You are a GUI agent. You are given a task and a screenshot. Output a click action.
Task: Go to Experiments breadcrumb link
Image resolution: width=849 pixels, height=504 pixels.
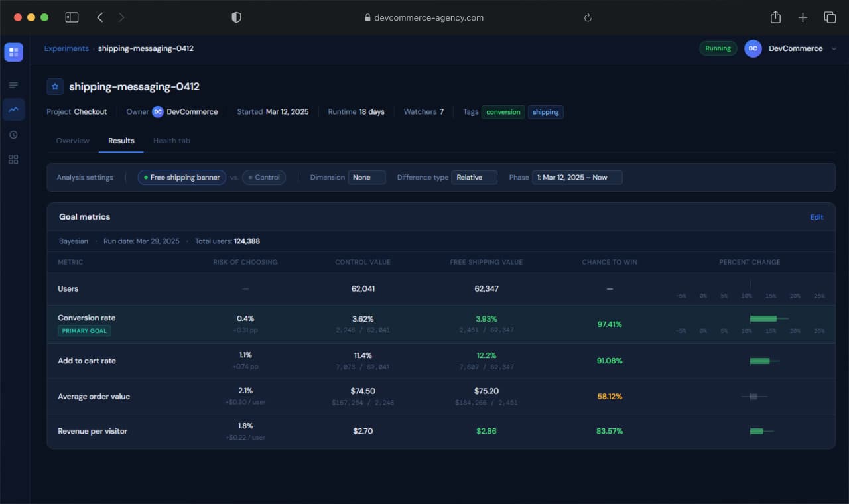[66, 48]
